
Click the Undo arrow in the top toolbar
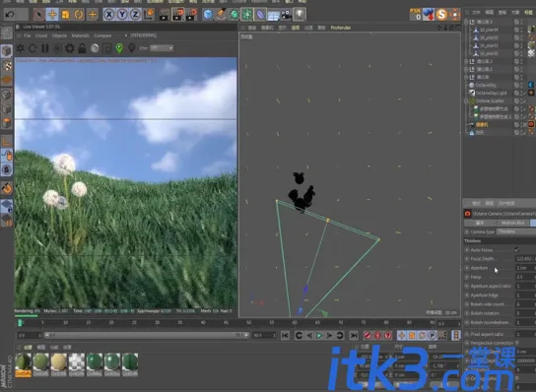pyautogui.click(x=10, y=15)
